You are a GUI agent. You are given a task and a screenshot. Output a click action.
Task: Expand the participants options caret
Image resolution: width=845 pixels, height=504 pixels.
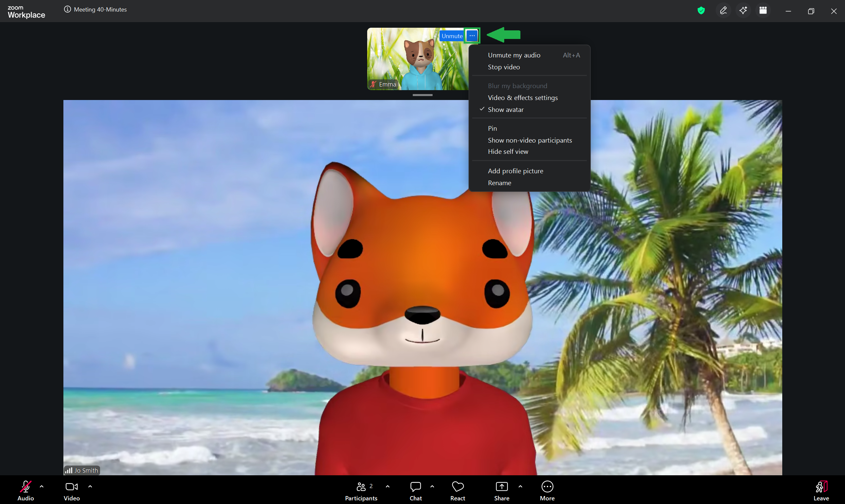click(x=388, y=486)
